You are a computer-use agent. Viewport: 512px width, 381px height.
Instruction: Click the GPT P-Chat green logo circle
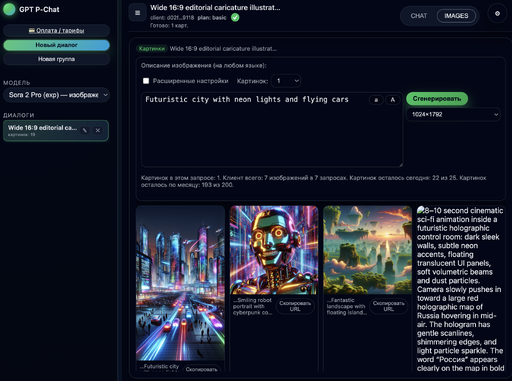click(9, 9)
